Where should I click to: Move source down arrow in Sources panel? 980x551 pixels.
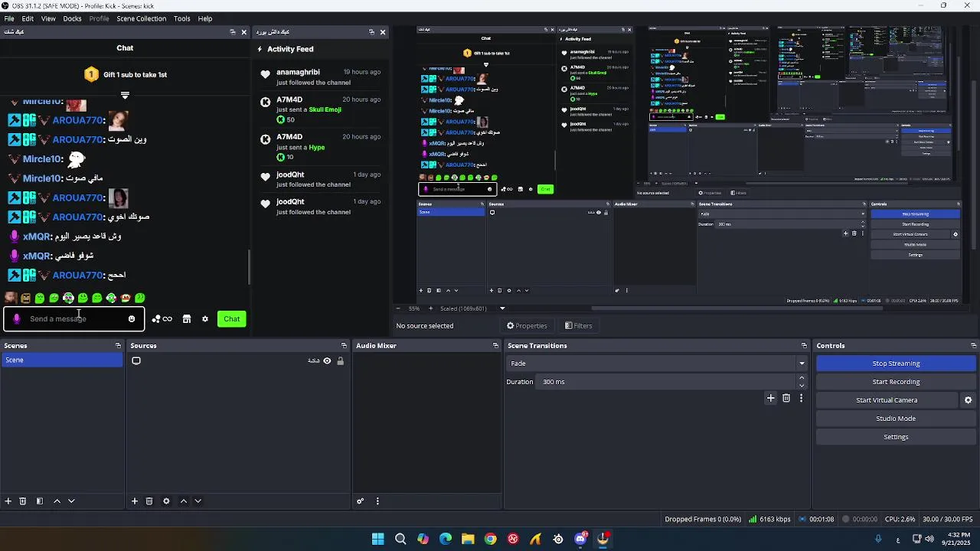(x=198, y=501)
